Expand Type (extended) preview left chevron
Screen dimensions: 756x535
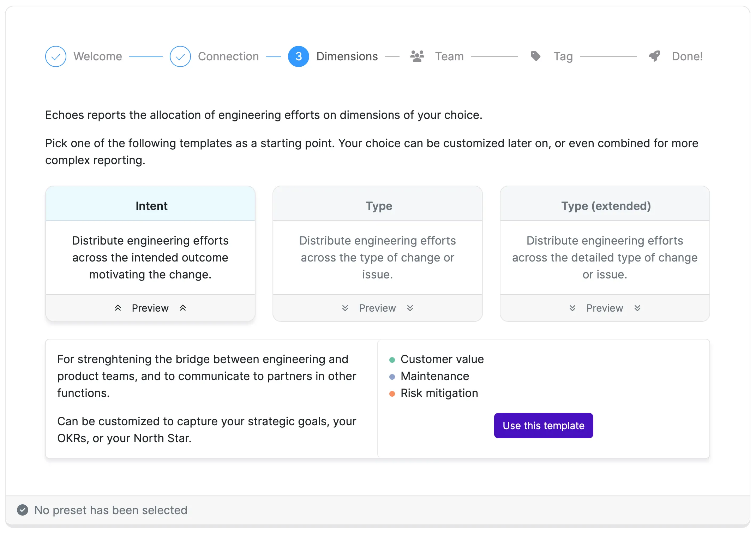pos(572,308)
